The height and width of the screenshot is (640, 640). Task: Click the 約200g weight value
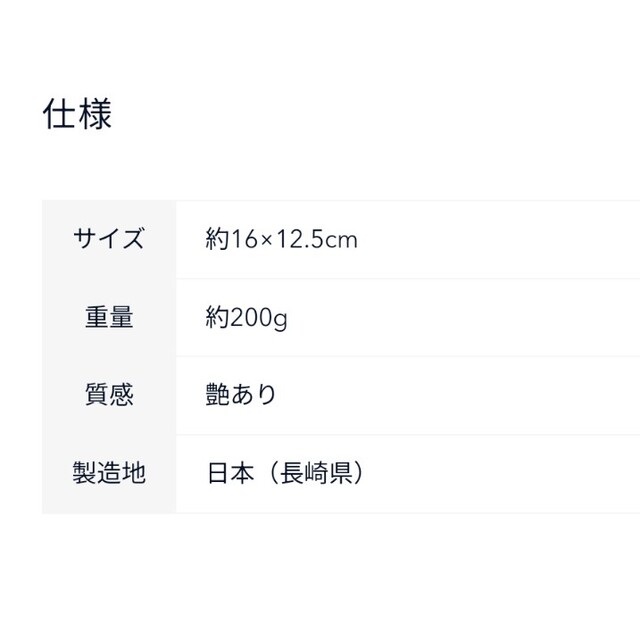pyautogui.click(x=247, y=318)
